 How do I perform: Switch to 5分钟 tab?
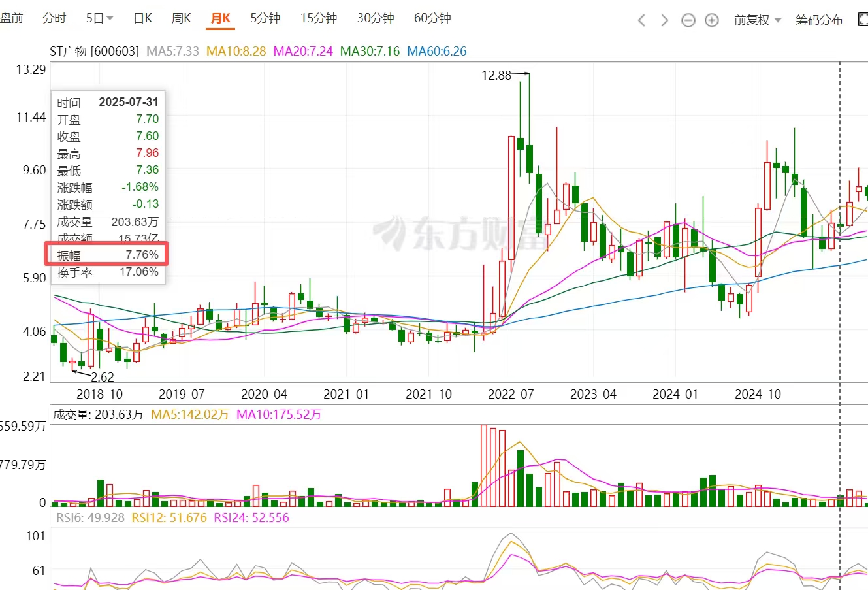tap(265, 18)
